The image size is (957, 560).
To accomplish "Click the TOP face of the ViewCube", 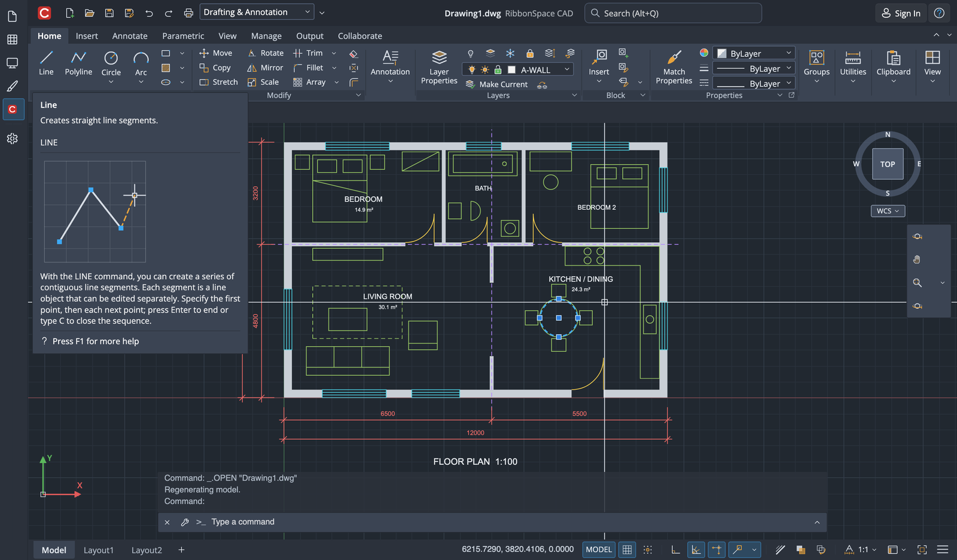I will pyautogui.click(x=888, y=164).
